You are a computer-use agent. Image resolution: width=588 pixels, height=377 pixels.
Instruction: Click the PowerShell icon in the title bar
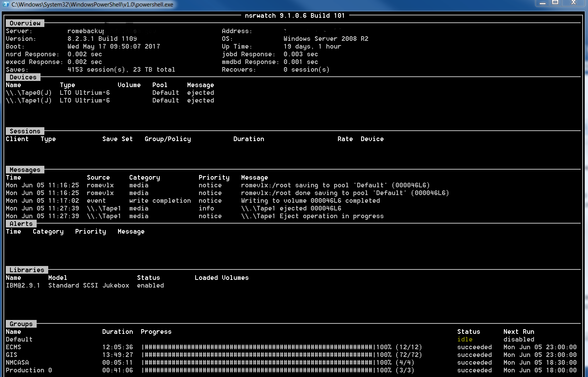click(x=6, y=4)
